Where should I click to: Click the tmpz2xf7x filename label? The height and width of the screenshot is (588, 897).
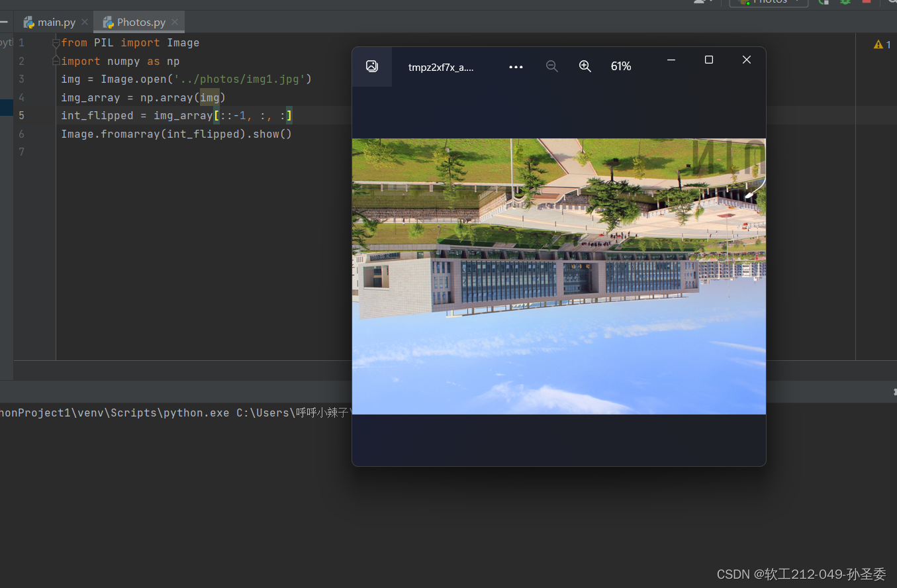pyautogui.click(x=442, y=66)
